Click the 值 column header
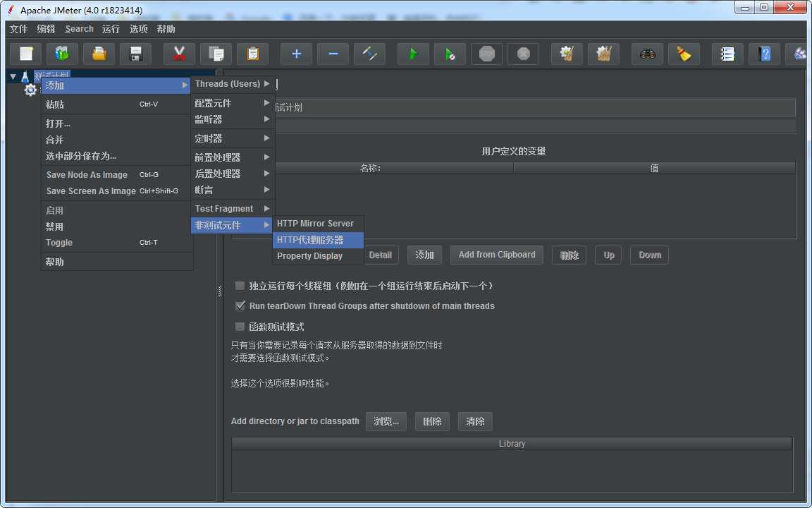 click(655, 168)
